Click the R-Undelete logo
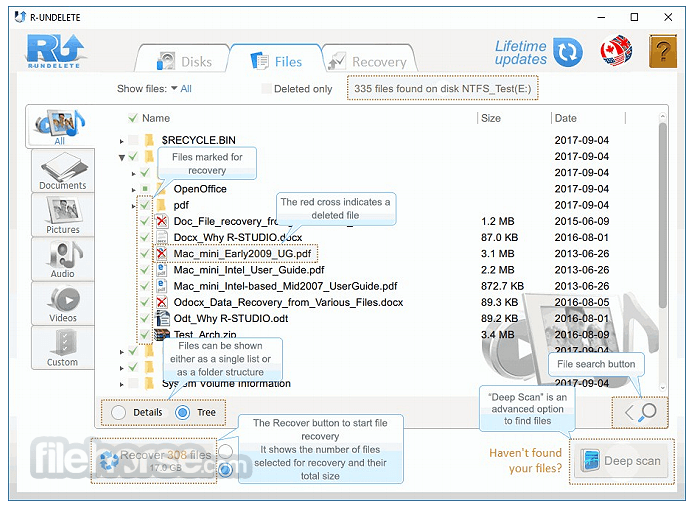The image size is (691, 509). [55, 51]
